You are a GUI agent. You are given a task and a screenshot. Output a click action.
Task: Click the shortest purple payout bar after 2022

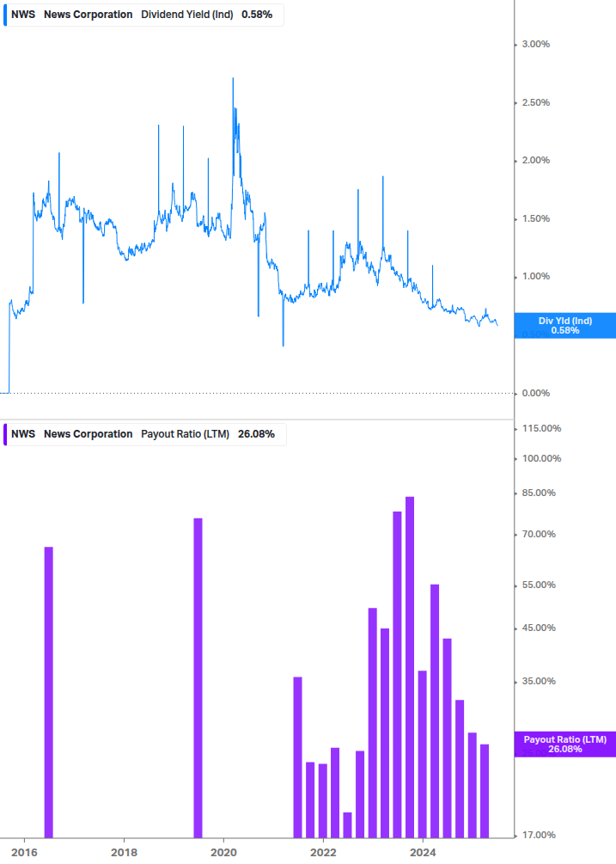point(347,825)
